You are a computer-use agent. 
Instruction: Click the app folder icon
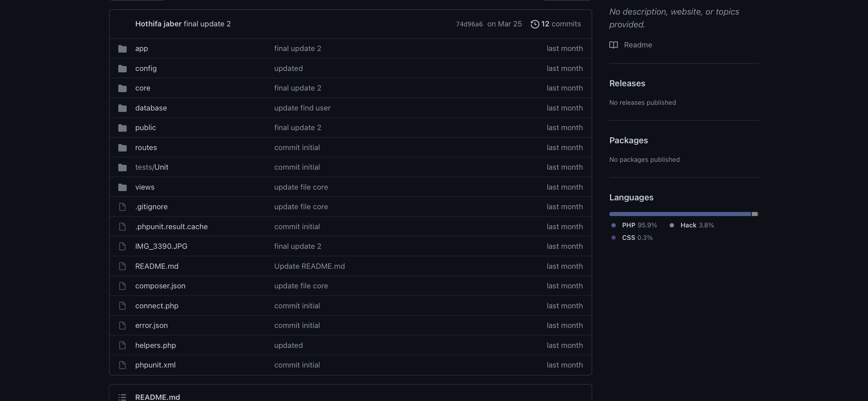[122, 48]
